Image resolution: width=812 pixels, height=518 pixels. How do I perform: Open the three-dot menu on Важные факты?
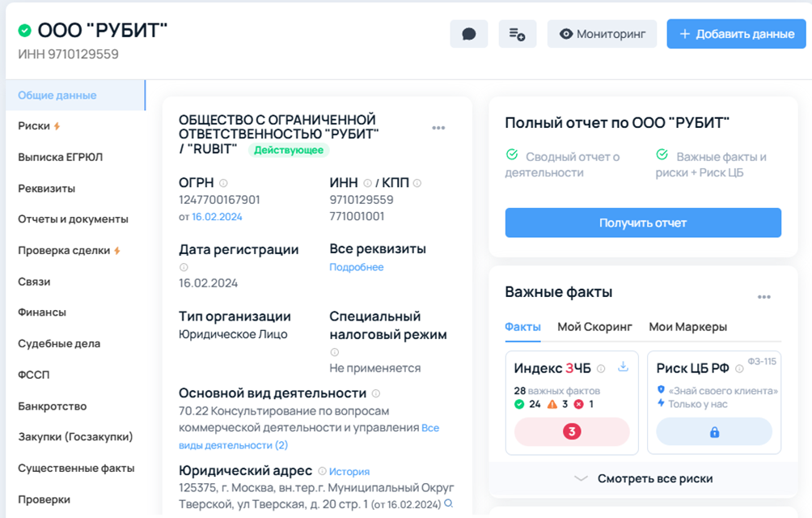763,296
